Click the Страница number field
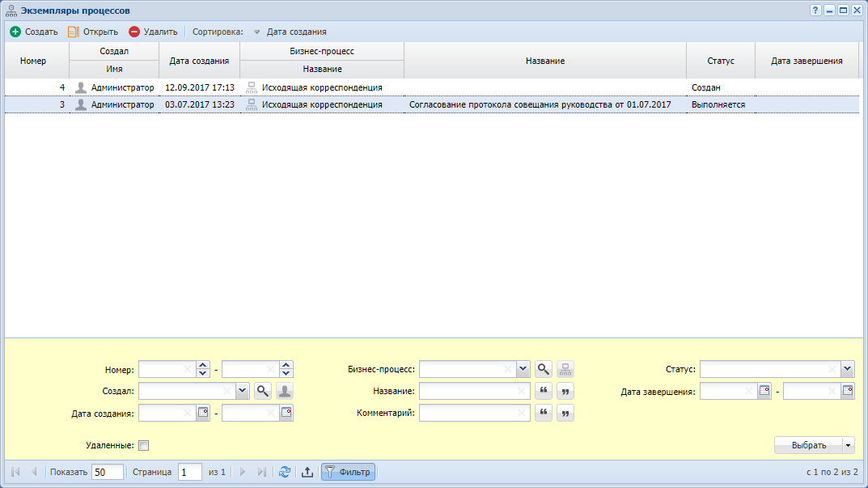Viewport: 868px width, 488px height. click(190, 472)
